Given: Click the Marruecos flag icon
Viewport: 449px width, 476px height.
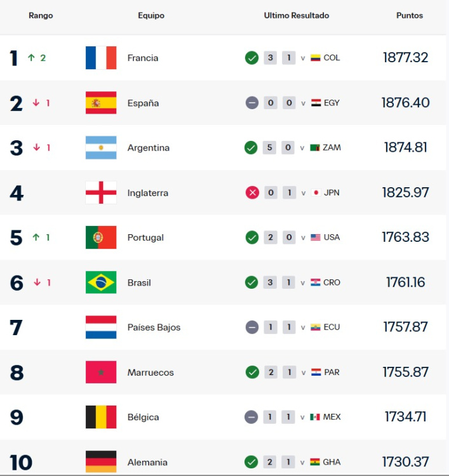Looking at the screenshot, I should 101,373.
